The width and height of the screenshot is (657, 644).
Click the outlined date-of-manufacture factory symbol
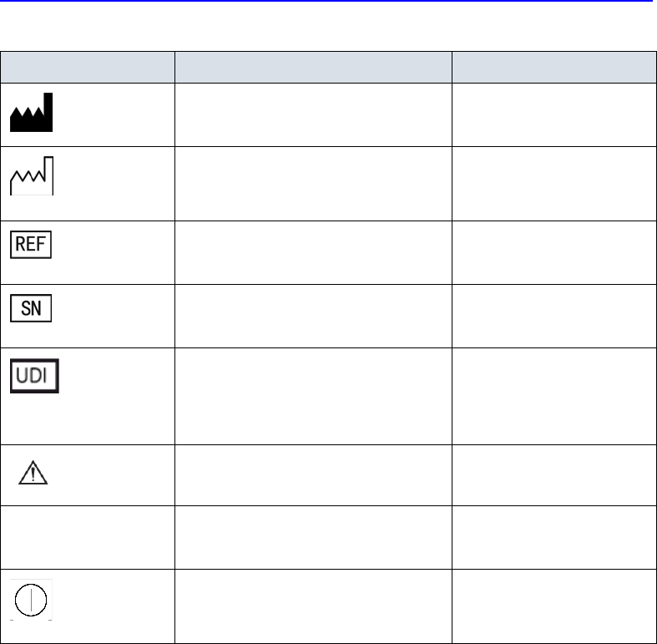pos(32,176)
